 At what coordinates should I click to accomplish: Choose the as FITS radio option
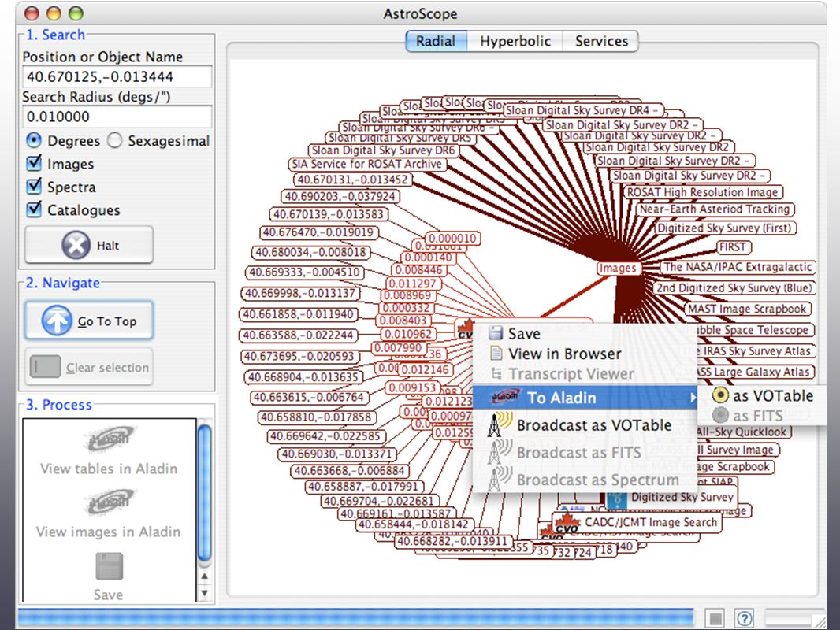(720, 415)
